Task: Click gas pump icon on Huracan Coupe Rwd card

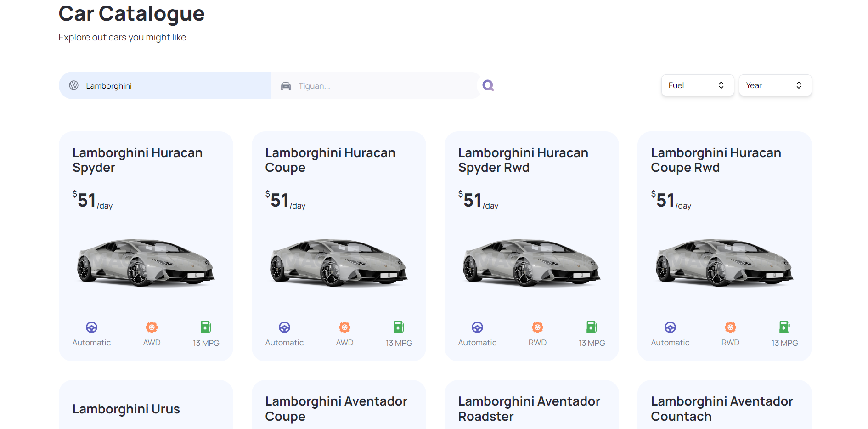Action: pyautogui.click(x=784, y=327)
